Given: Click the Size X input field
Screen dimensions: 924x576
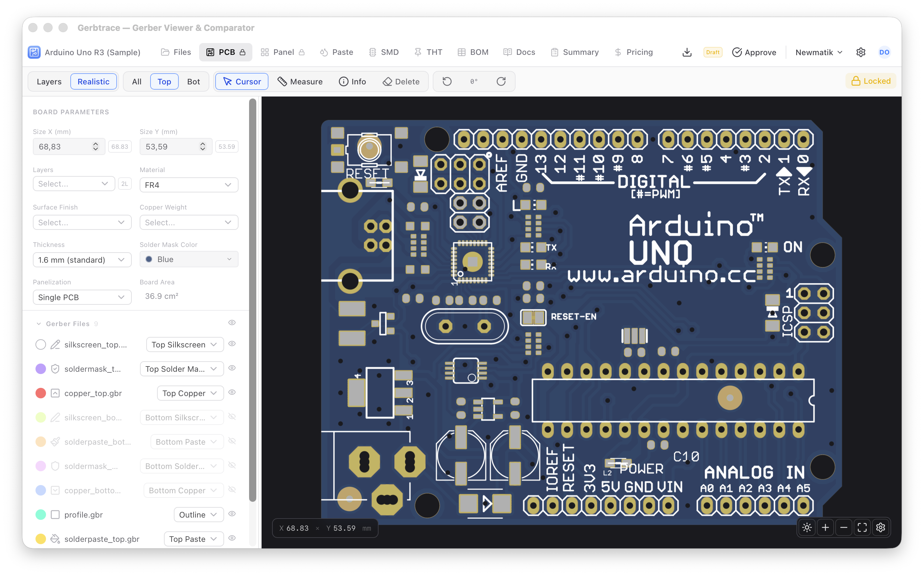Looking at the screenshot, I should pyautogui.click(x=69, y=147).
